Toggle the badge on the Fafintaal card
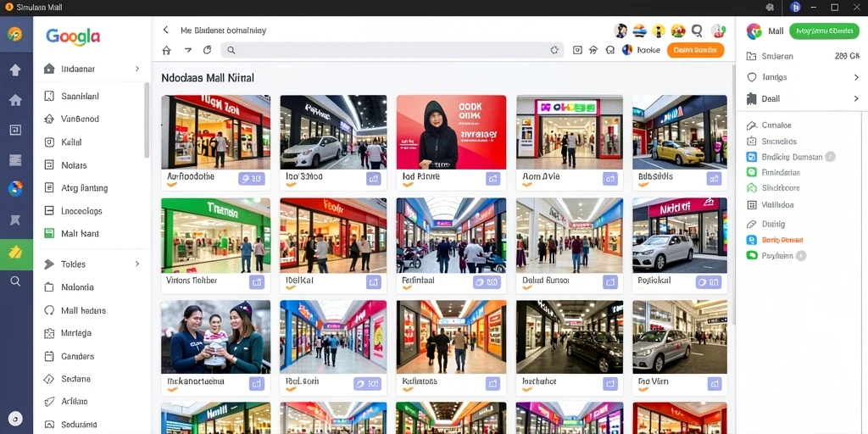Viewport: 868px width, 434px height. [x=487, y=281]
